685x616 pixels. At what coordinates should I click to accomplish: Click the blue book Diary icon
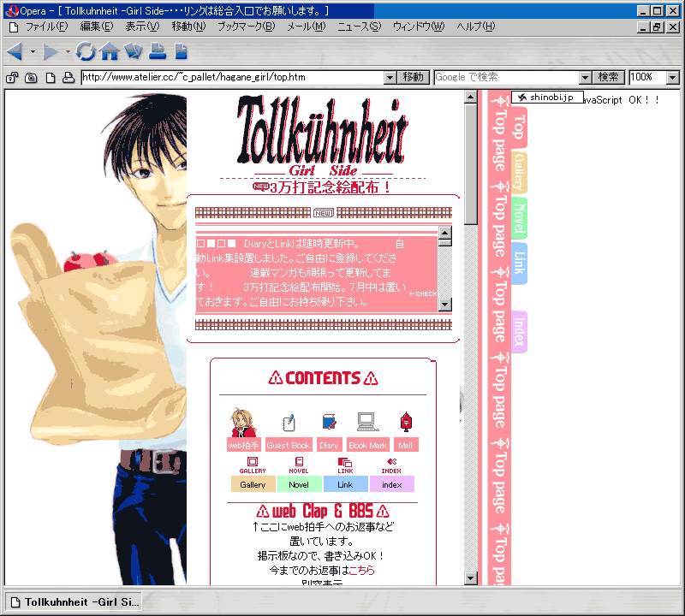tap(329, 422)
